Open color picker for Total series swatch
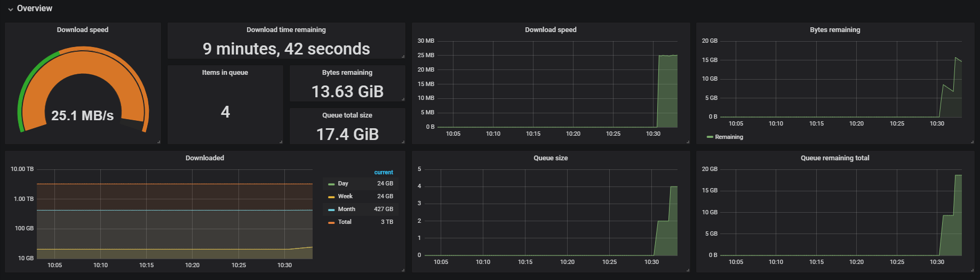 pyautogui.click(x=331, y=222)
